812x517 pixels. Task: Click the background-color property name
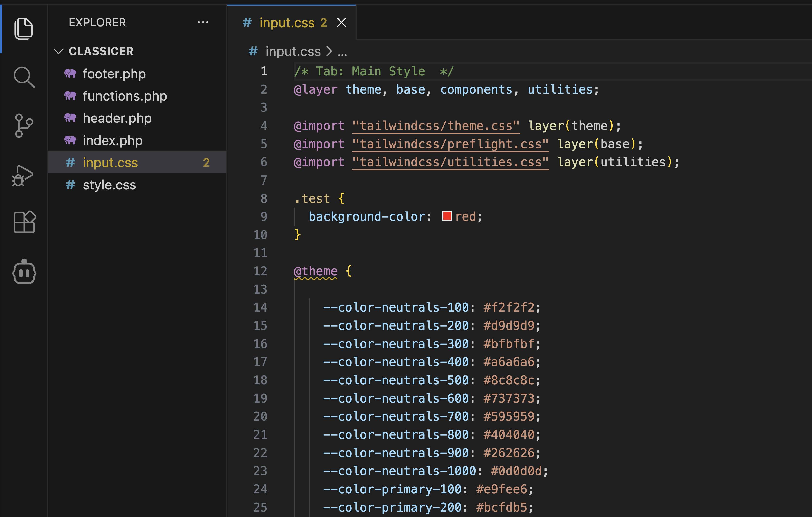(367, 217)
